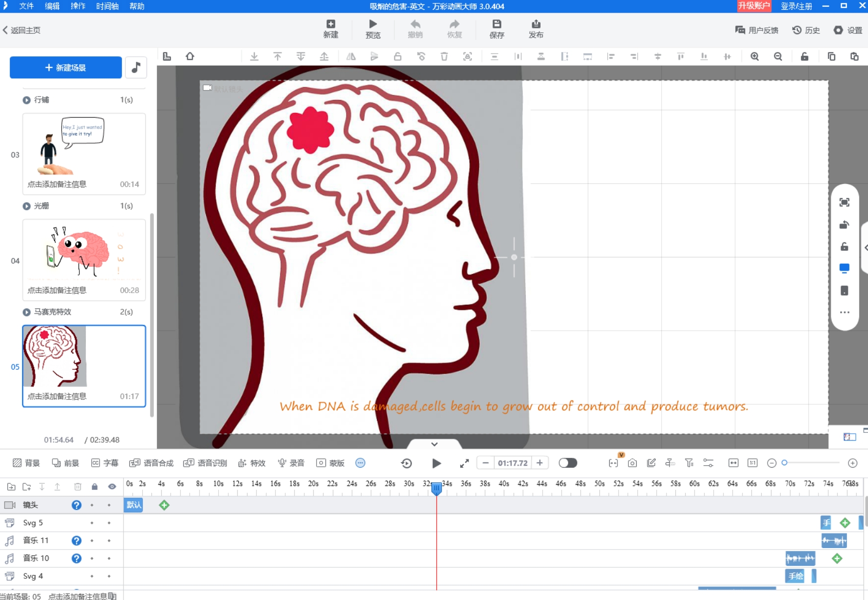868x600 pixels.
Task: Open the 编辑 menu
Action: pos(52,6)
